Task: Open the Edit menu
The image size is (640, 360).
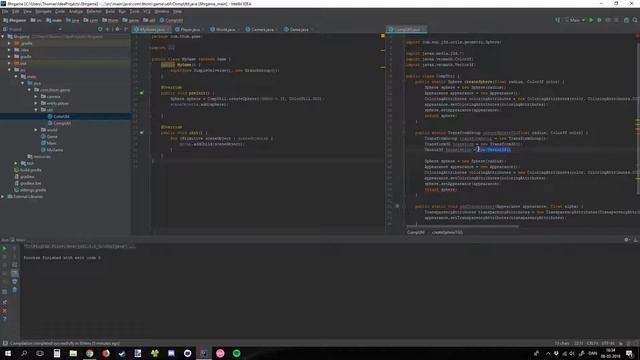Action: point(16,11)
